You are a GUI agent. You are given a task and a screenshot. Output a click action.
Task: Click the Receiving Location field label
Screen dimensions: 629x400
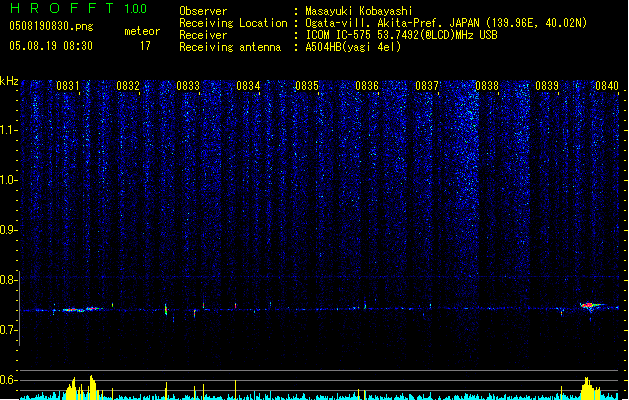click(x=233, y=23)
